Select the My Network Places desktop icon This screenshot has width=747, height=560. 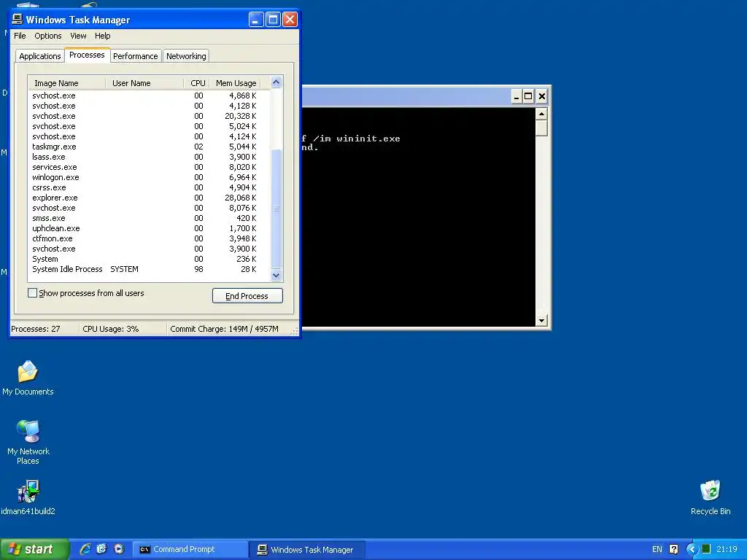[x=28, y=443]
